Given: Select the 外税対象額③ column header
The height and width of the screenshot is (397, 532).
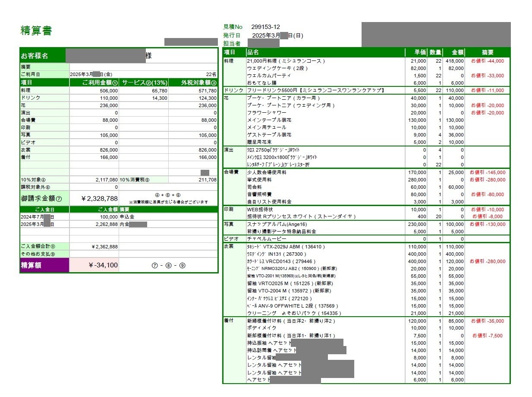Looking at the screenshot, I should tap(199, 83).
